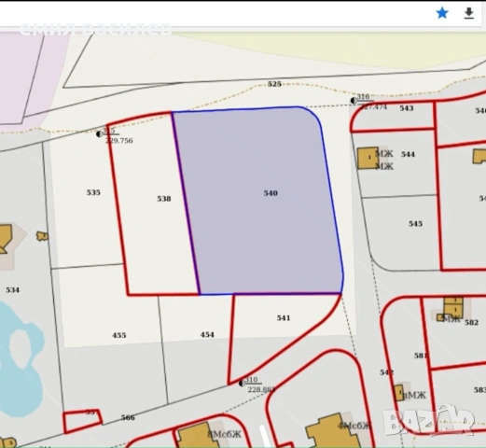Click survey point marker 315
Viewport: 486px width, 448px height.
(x=99, y=134)
